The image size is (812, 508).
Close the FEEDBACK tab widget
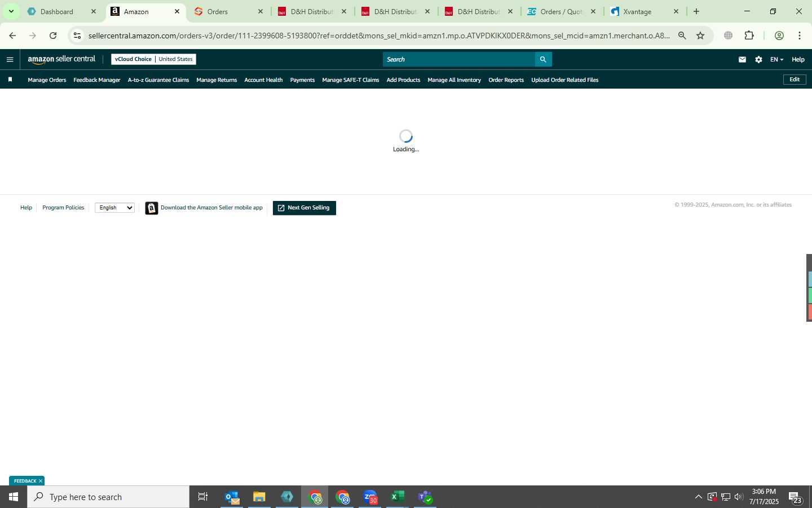pos(41,481)
